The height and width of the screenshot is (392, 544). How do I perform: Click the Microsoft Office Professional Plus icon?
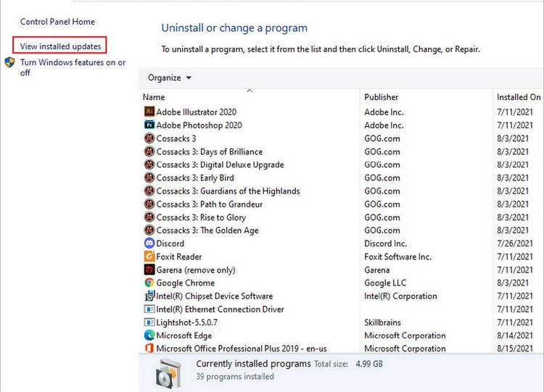[149, 348]
